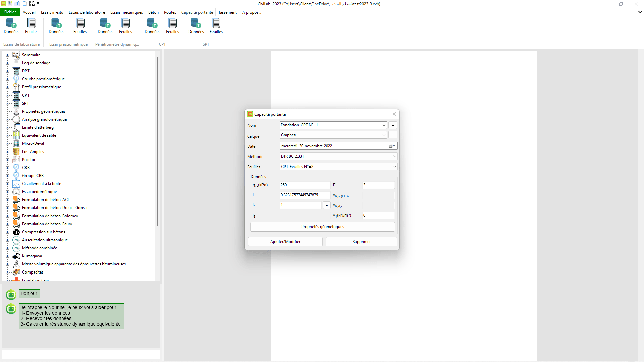Expand the CPT tree node
This screenshot has height=362, width=644.
7,95
